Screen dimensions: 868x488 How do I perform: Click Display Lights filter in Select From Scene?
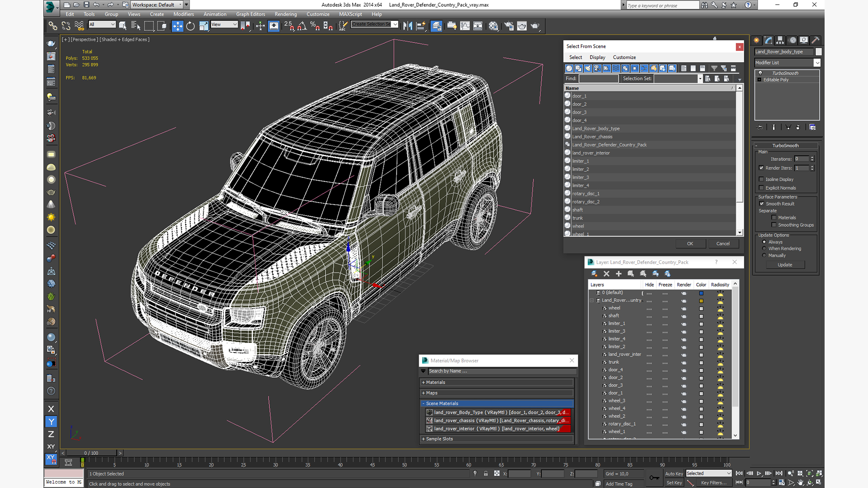pos(588,68)
